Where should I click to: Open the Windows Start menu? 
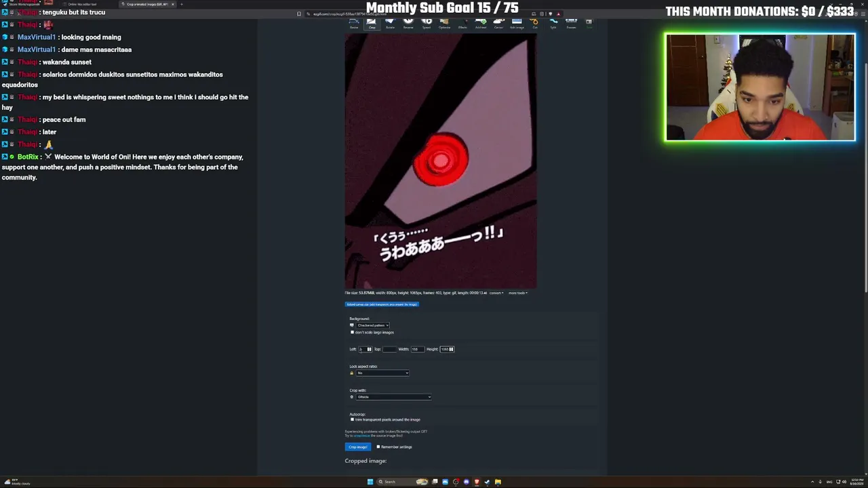(x=370, y=482)
